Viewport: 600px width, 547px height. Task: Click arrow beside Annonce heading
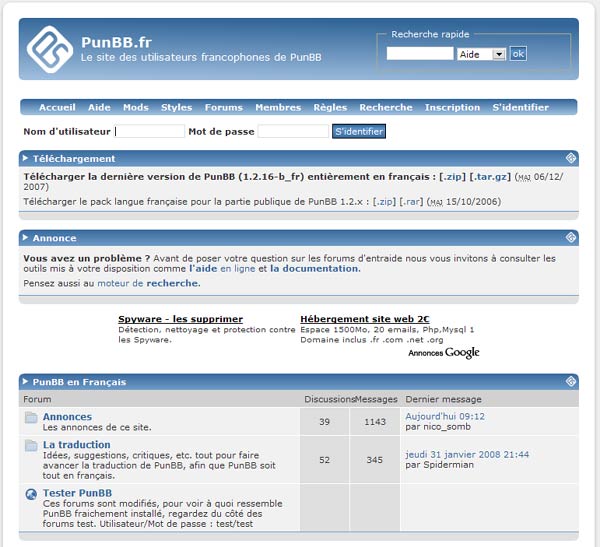point(25,237)
